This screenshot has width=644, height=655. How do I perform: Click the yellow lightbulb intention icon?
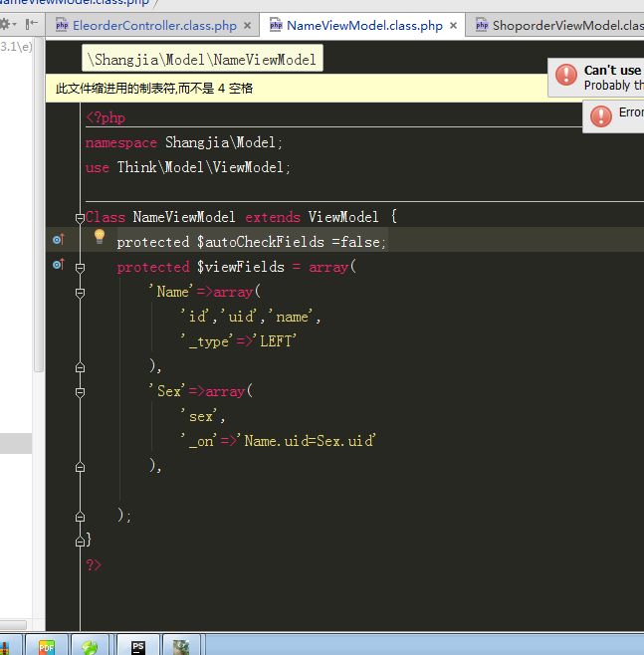coord(99,237)
